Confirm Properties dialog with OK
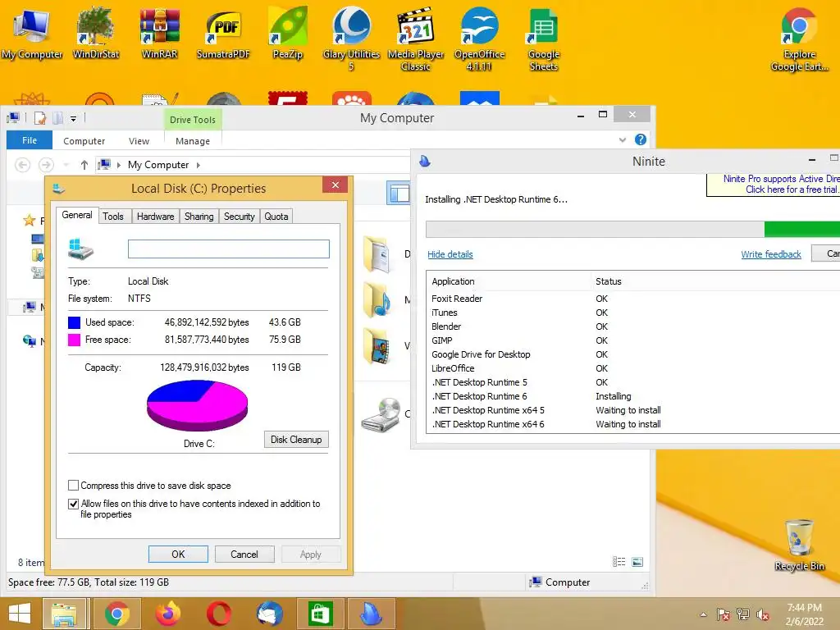Image resolution: width=840 pixels, height=630 pixels. (178, 555)
